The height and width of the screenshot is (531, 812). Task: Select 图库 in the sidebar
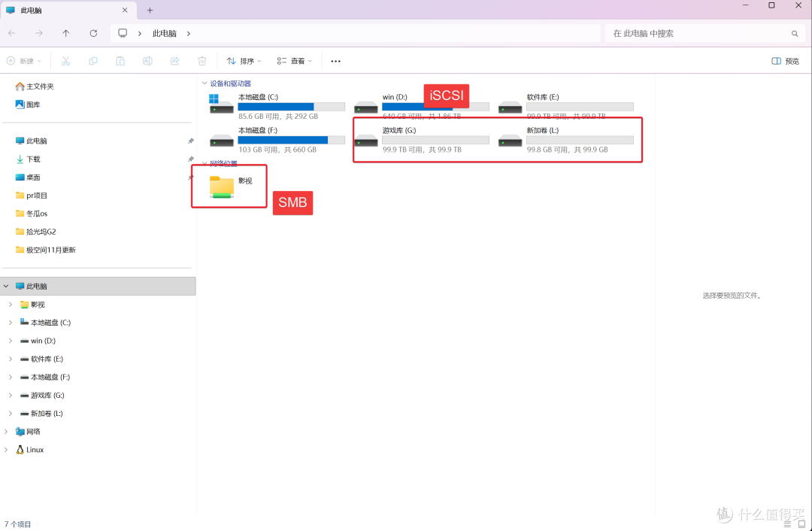[28, 105]
